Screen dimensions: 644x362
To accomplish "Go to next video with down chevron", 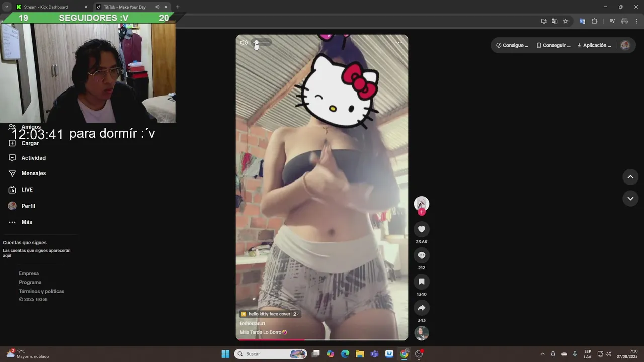I will pyautogui.click(x=630, y=199).
